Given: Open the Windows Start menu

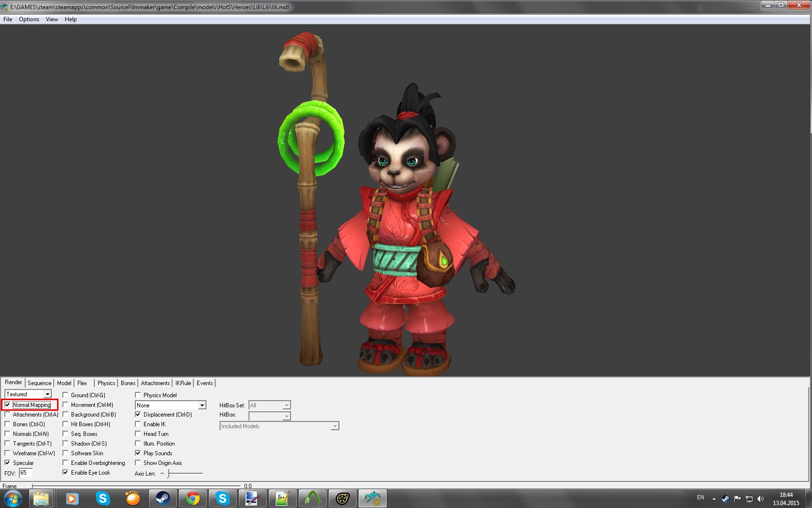Looking at the screenshot, I should (13, 498).
